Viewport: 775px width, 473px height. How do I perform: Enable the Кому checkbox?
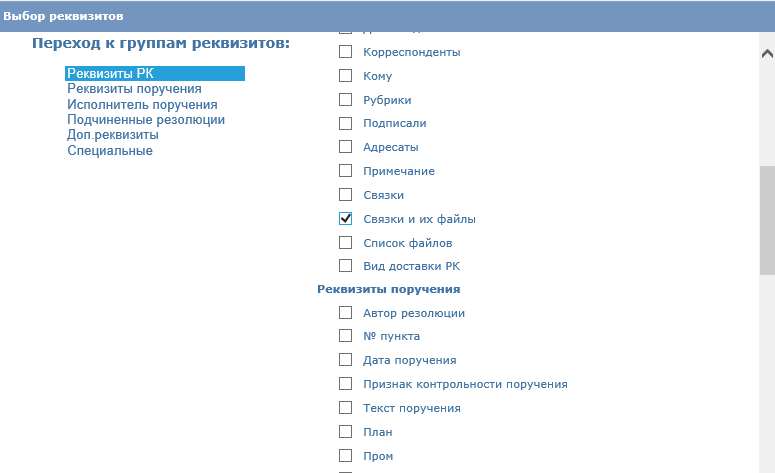pos(345,76)
